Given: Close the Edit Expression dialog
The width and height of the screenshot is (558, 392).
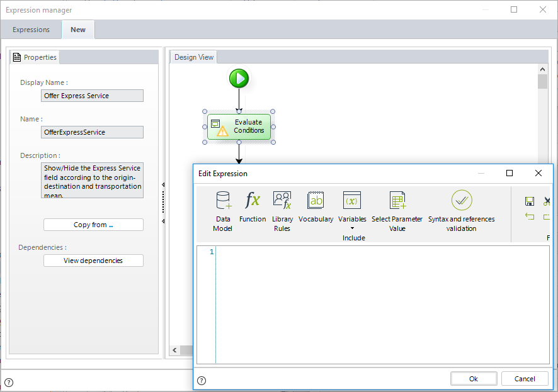Looking at the screenshot, I should (x=538, y=173).
